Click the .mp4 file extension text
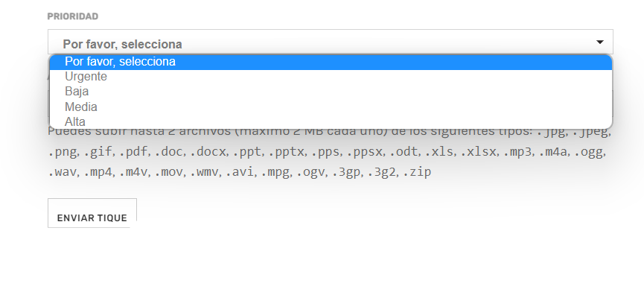 (98, 172)
